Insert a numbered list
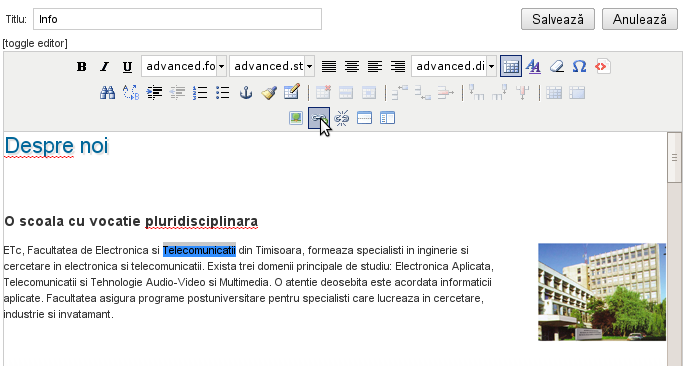The image size is (688, 366). click(x=200, y=93)
